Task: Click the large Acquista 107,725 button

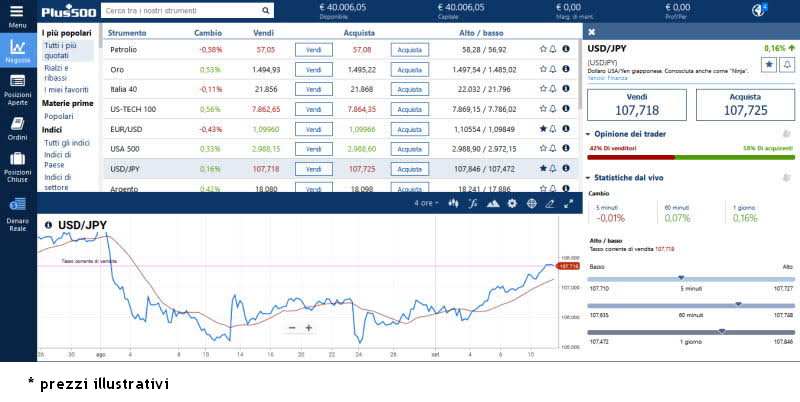Action: pos(745,105)
